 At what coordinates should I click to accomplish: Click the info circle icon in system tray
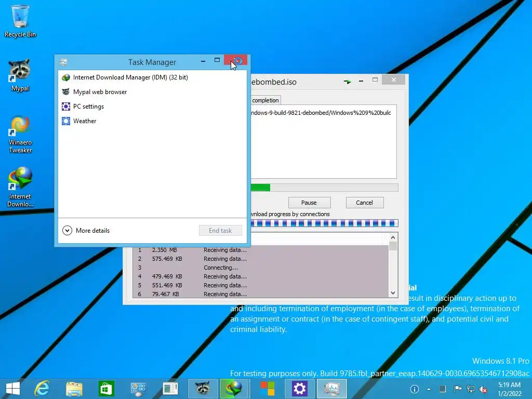414,389
